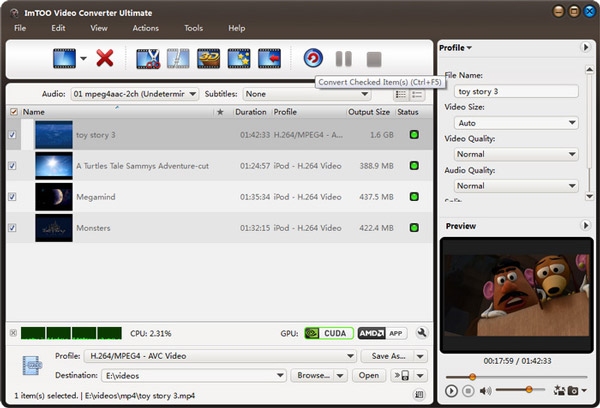Close the CPU usage graph panel
This screenshot has width=600, height=408.
click(13, 333)
